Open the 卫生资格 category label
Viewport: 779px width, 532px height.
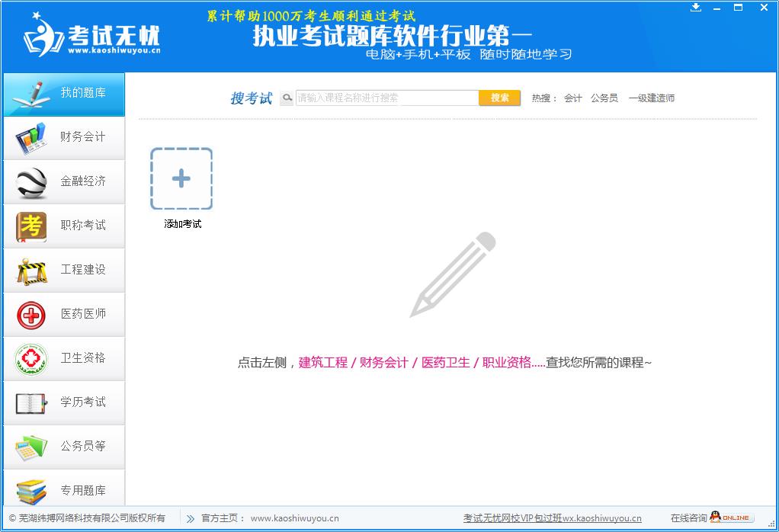[x=83, y=357]
